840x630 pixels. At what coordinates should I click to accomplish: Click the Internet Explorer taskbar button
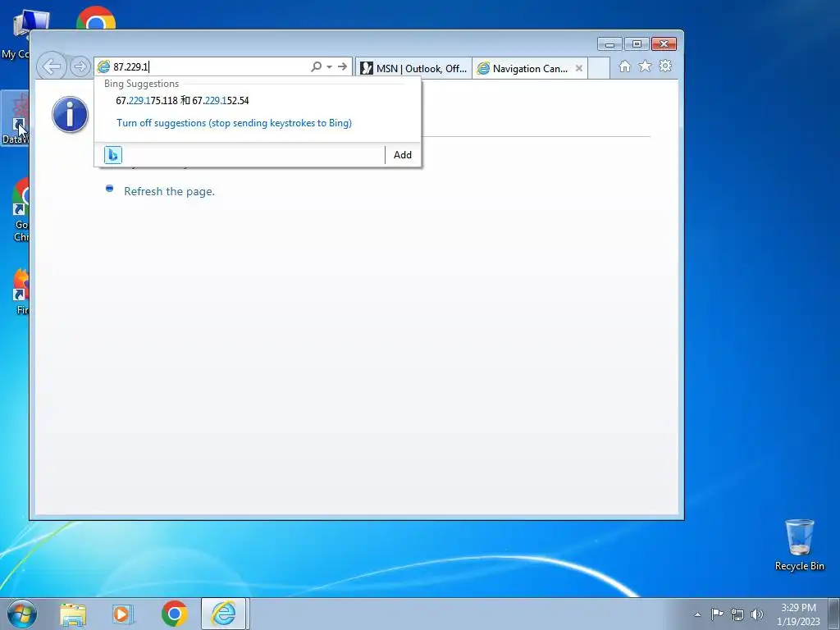pyautogui.click(x=223, y=614)
